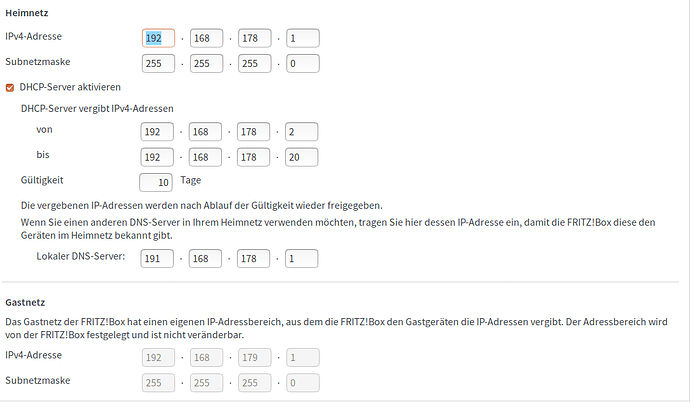Select second octet of Lokaler DNS-Server
The image size is (690, 402).
click(x=206, y=258)
